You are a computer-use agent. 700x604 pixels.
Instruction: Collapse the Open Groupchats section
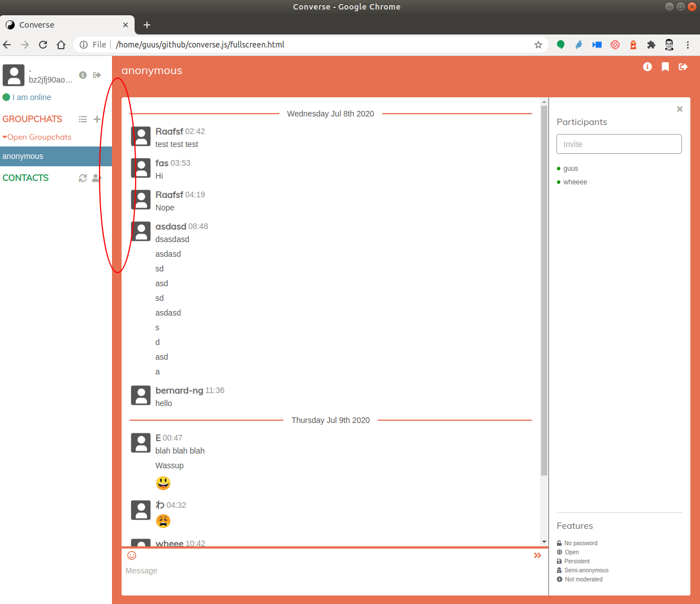pyautogui.click(x=37, y=137)
